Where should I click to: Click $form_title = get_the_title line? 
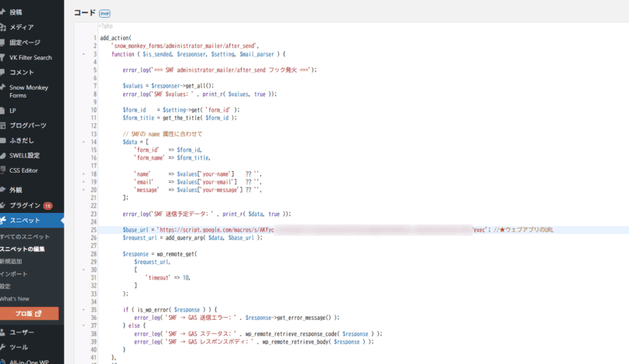[180, 118]
